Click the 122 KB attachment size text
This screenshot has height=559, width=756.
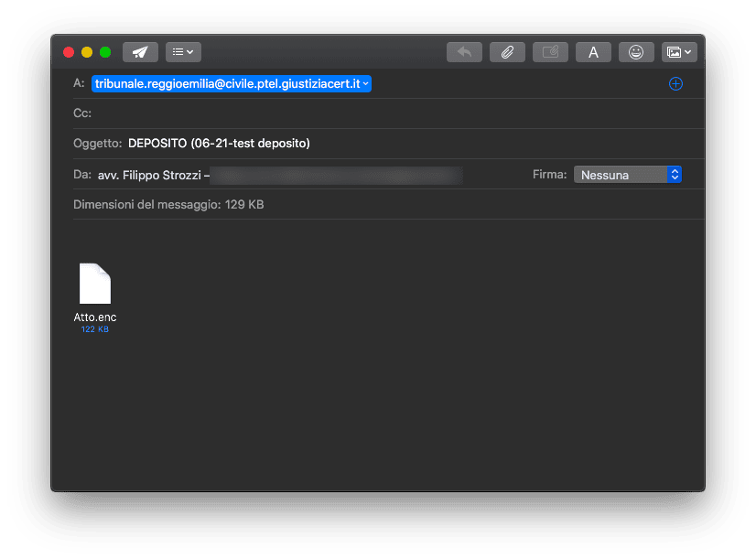tap(95, 329)
